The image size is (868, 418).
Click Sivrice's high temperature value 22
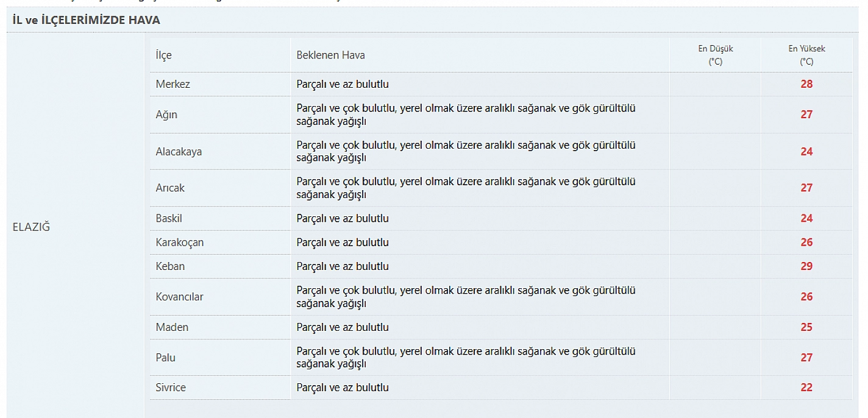point(806,388)
